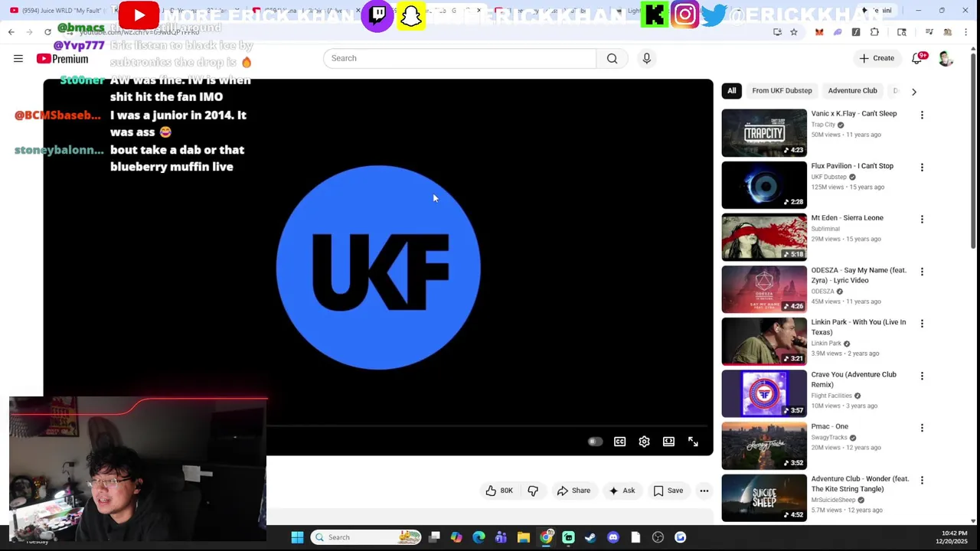Open Chrome three-dot menu

(x=965, y=32)
